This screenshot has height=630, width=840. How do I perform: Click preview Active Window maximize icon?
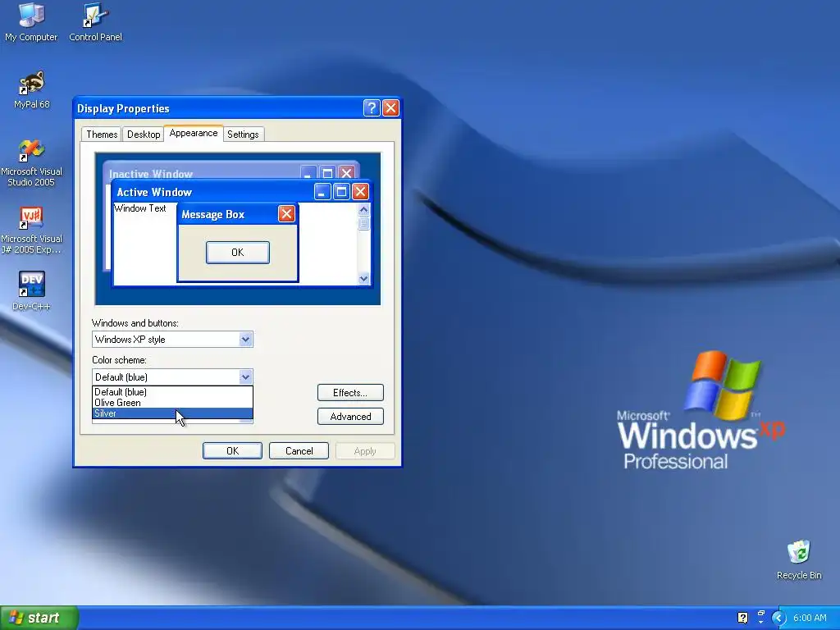click(341, 192)
